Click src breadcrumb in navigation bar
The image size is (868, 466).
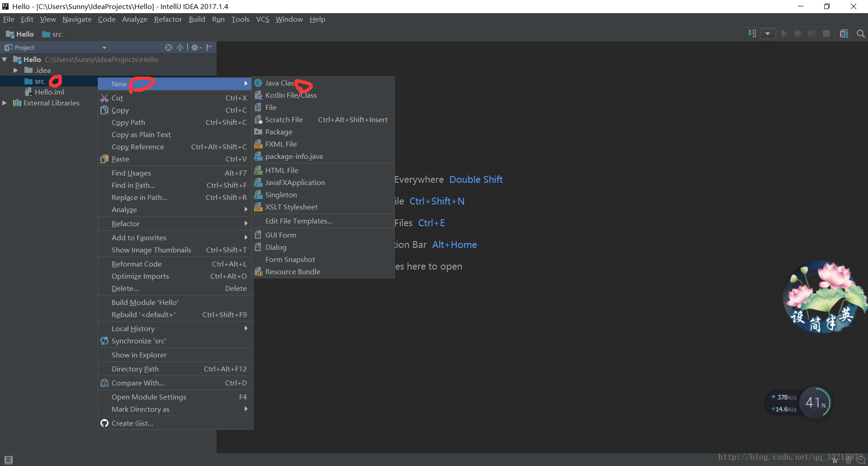point(52,34)
